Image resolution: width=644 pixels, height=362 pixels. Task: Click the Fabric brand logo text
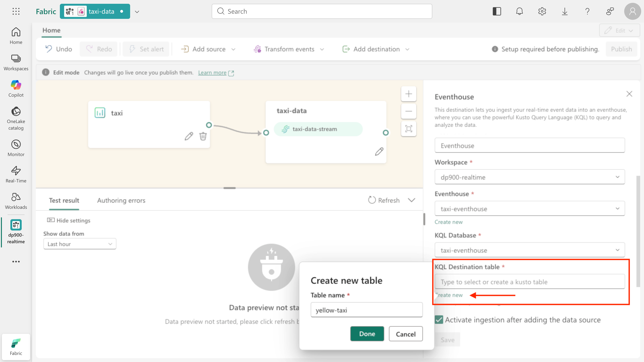(46, 12)
